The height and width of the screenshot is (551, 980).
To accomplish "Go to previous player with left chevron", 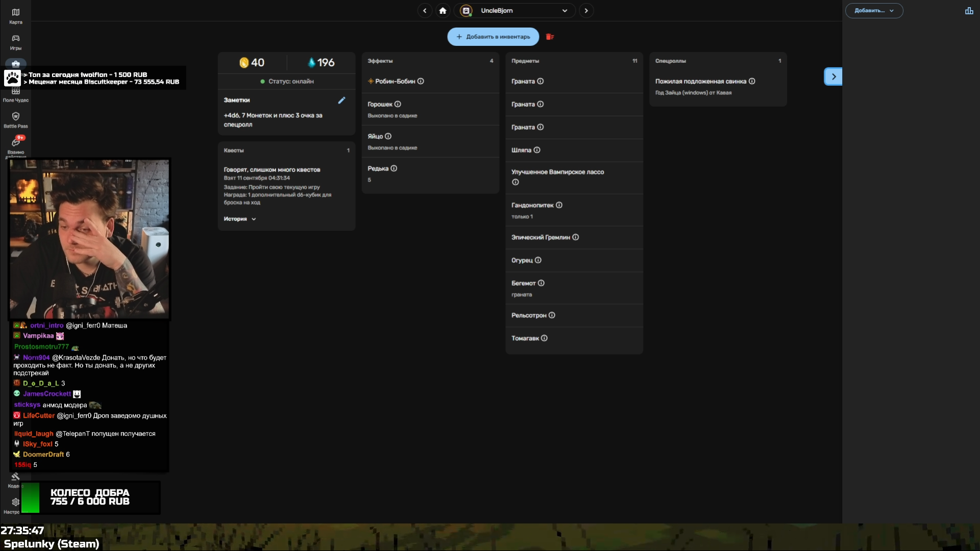I will click(425, 11).
